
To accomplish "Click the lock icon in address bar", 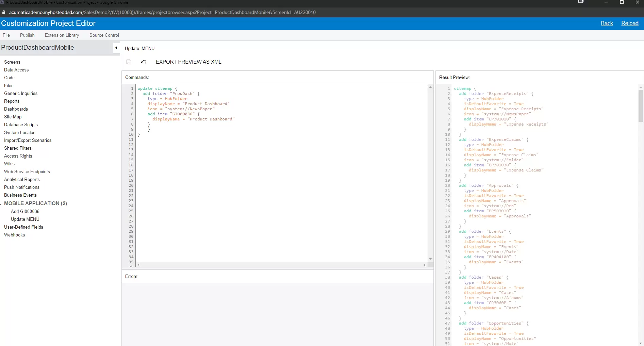I will point(4,12).
